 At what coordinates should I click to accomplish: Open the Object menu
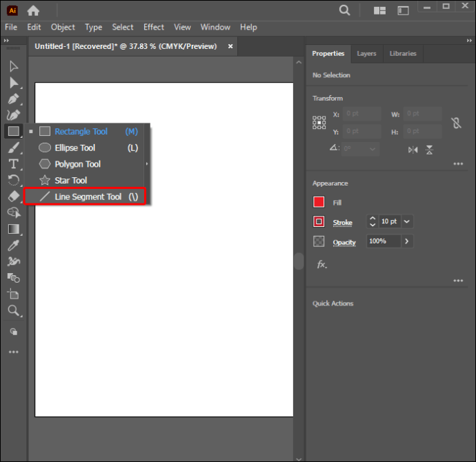(63, 28)
